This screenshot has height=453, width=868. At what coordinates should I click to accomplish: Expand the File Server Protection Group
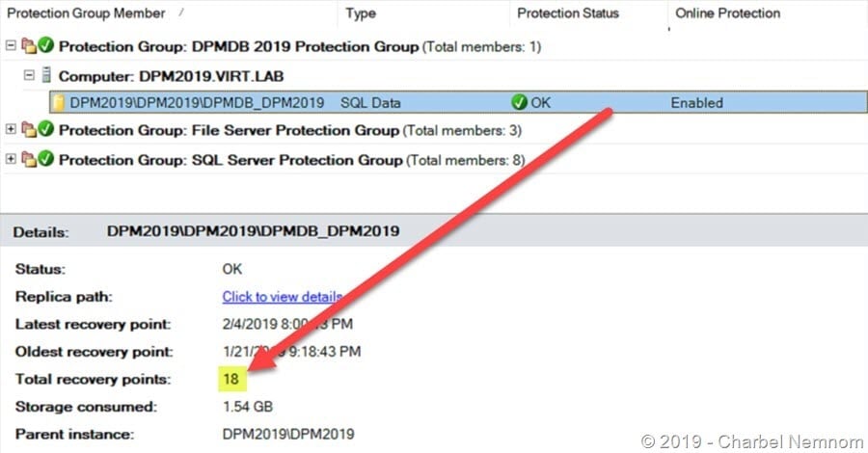(11, 129)
